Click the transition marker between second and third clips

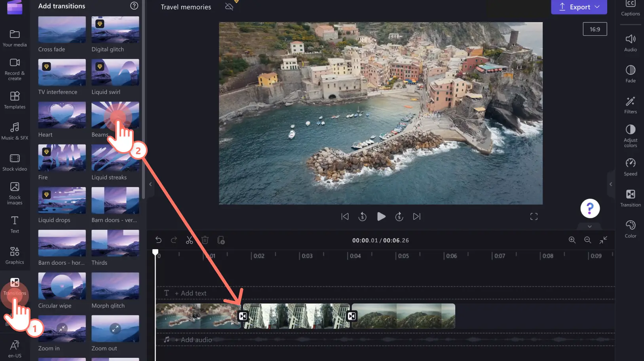351,316
